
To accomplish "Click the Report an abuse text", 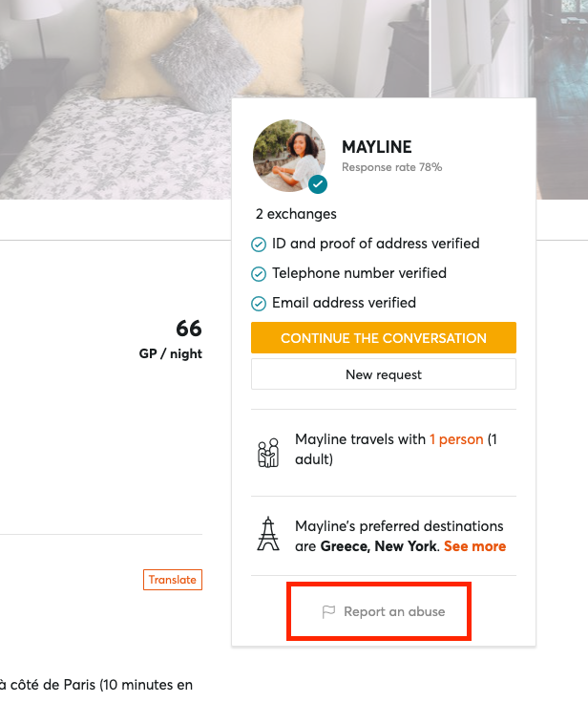I will click(x=394, y=611).
